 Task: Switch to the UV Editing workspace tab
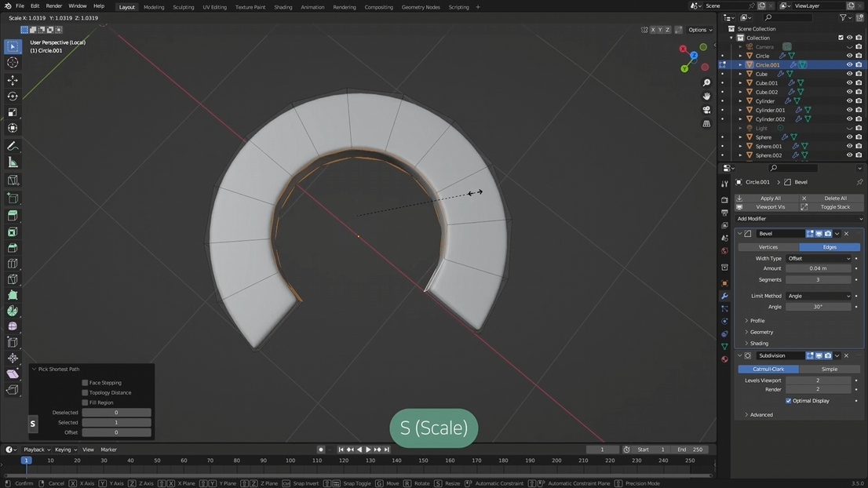tap(214, 7)
